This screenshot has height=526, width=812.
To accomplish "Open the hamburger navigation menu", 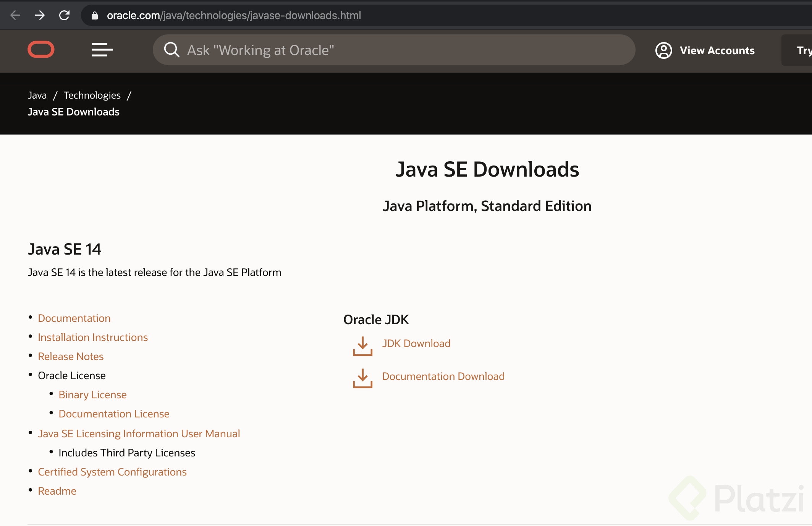I will coord(102,50).
